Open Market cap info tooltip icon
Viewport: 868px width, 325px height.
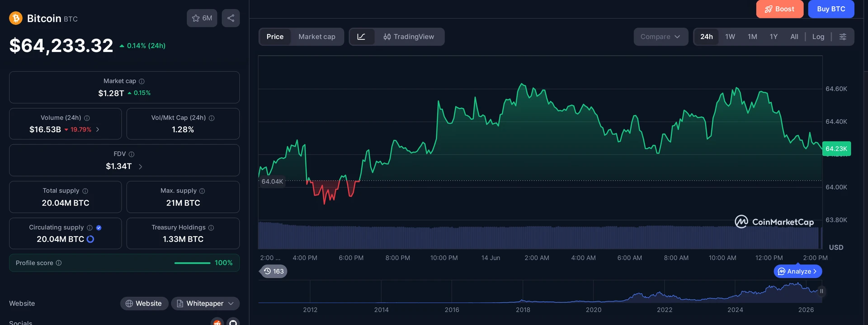click(142, 81)
